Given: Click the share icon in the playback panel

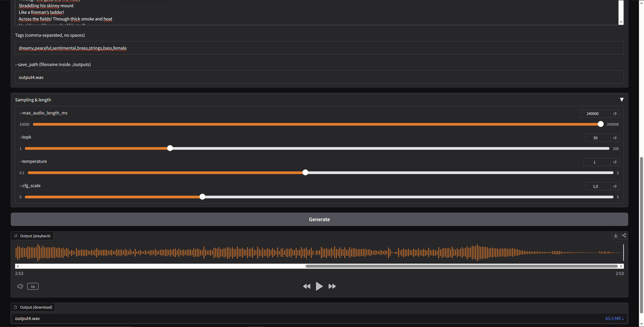Looking at the screenshot, I should click(624, 236).
